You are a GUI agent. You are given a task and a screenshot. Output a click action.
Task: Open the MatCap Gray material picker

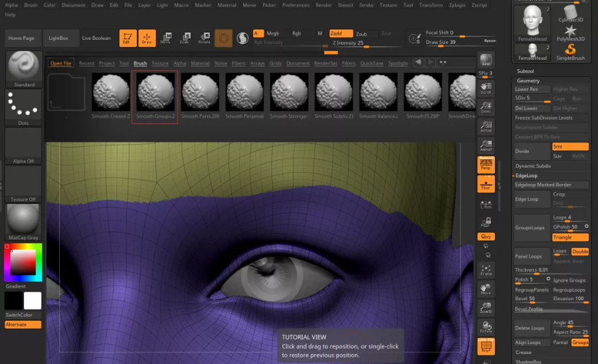point(24,223)
